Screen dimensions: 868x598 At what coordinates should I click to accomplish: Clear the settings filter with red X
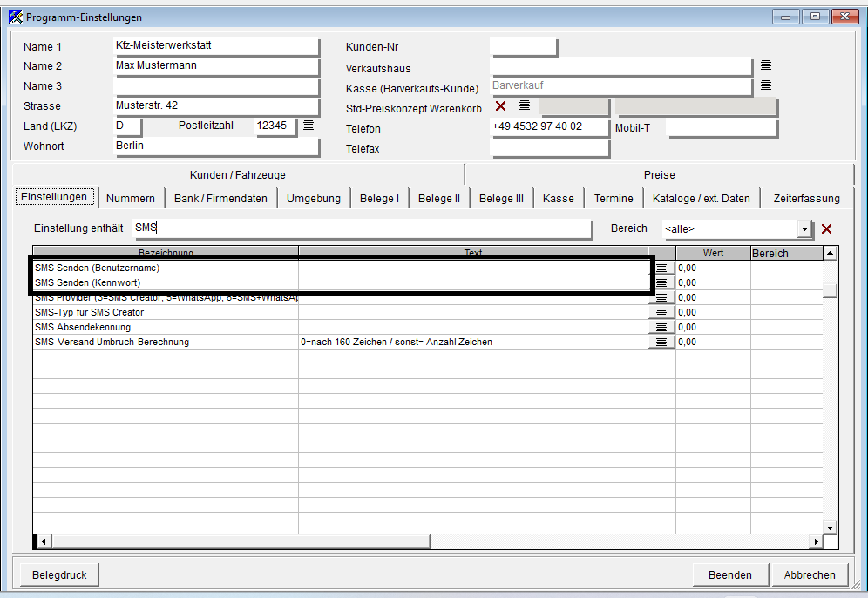826,229
